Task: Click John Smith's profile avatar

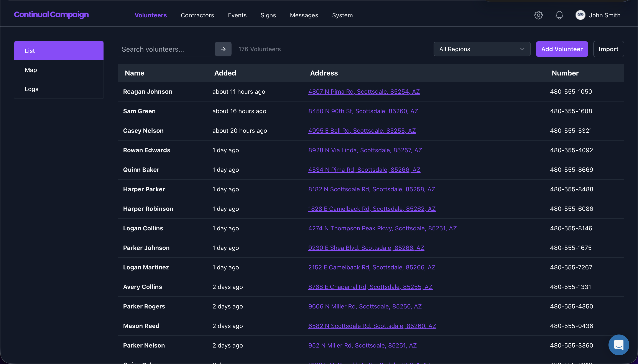Action: 580,15
